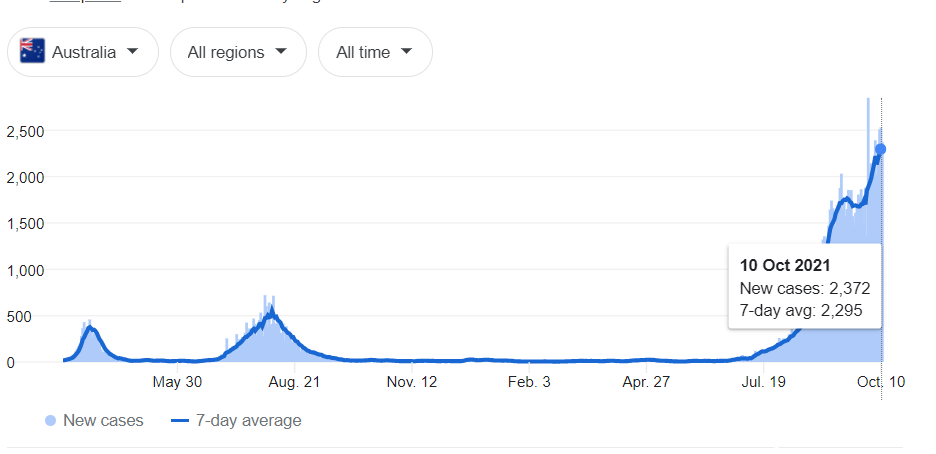Screen dimensions: 936x454
Task: Click the Aug. 21 peak on chart
Action: 272,311
